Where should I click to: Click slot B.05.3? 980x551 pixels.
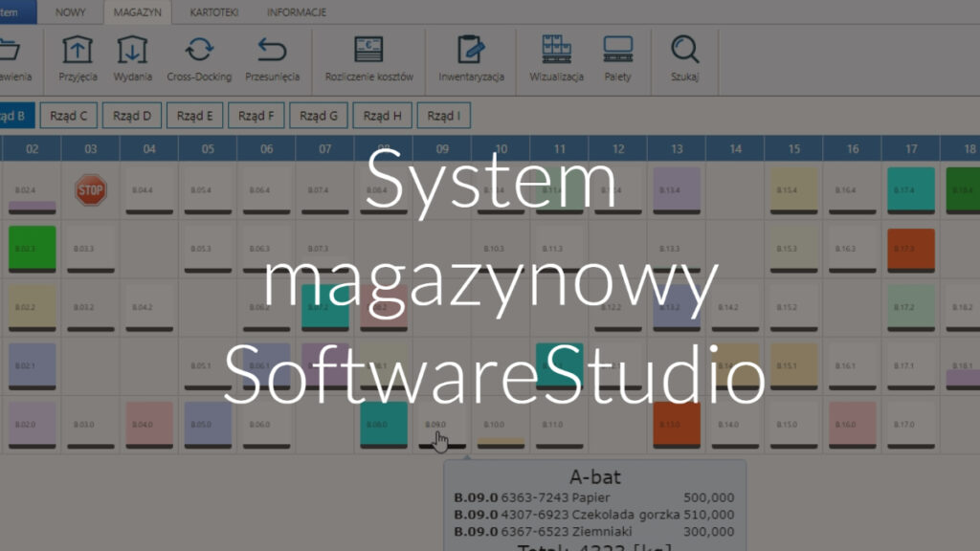tap(208, 249)
